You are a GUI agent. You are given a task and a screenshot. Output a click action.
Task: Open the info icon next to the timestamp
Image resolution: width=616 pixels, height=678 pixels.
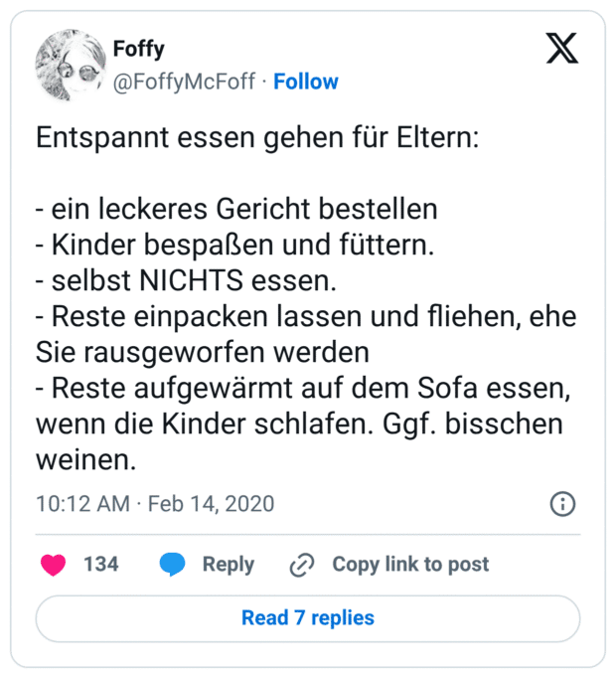562,504
